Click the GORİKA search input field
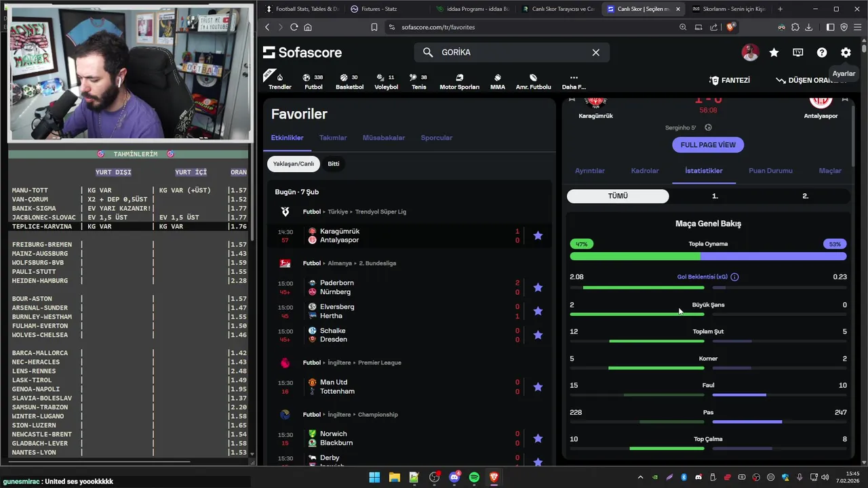Viewport: 868px width, 488px height. (511, 52)
